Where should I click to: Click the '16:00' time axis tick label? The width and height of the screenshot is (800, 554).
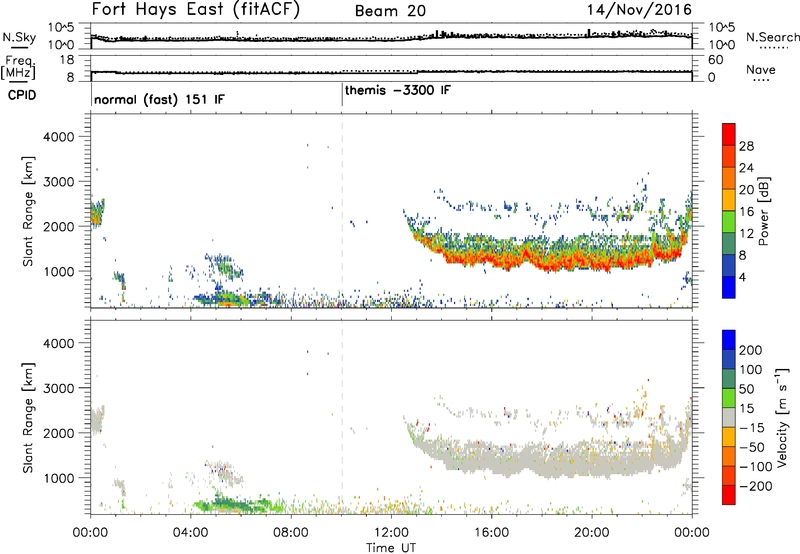click(491, 533)
